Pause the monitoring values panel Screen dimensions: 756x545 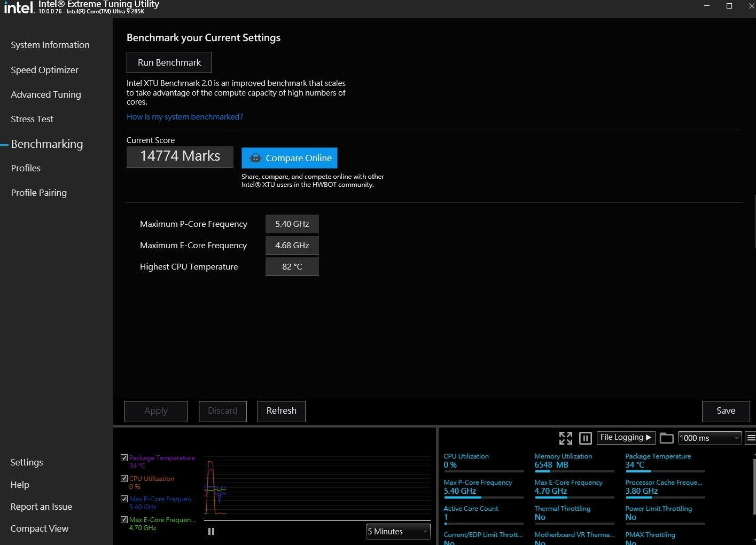click(x=585, y=438)
